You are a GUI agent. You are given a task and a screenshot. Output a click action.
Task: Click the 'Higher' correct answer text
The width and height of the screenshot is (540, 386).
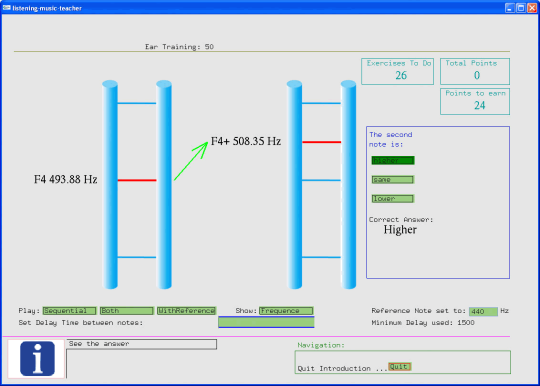coord(400,230)
